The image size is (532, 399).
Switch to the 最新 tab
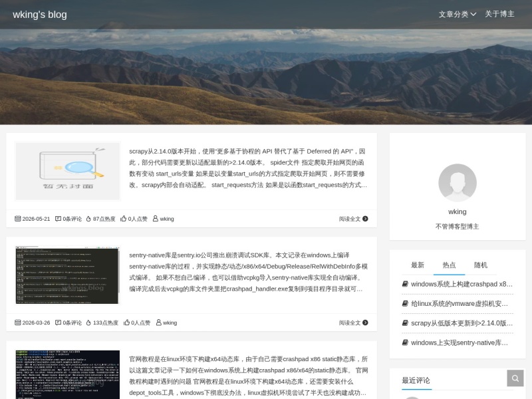tap(418, 265)
